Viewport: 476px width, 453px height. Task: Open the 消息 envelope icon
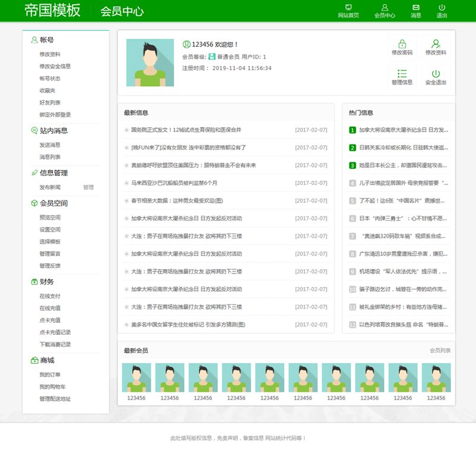[x=416, y=7]
